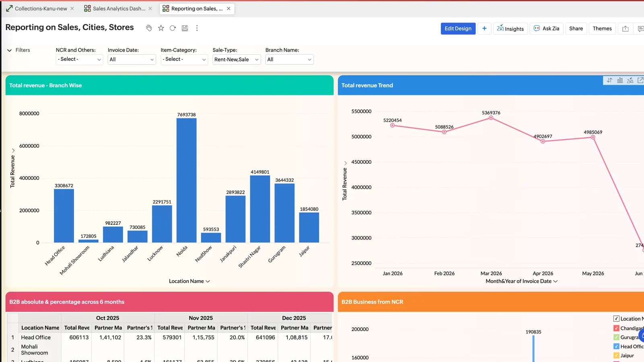Open the Branch Name dropdown

[x=289, y=60]
